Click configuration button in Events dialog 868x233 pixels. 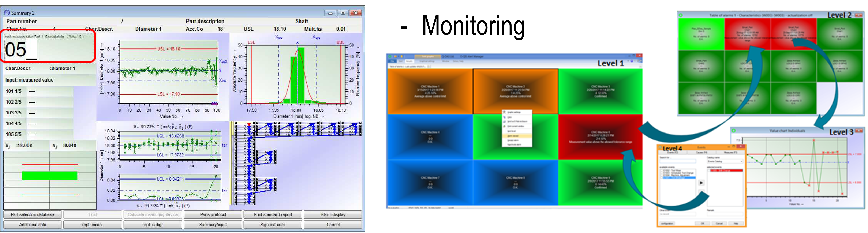click(667, 223)
